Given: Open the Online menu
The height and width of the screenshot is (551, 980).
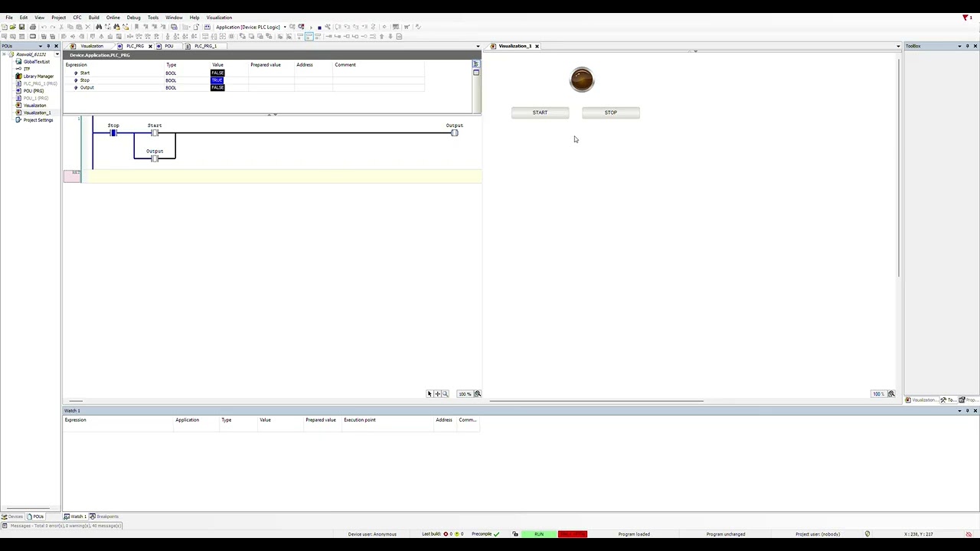Looking at the screenshot, I should click(113, 18).
